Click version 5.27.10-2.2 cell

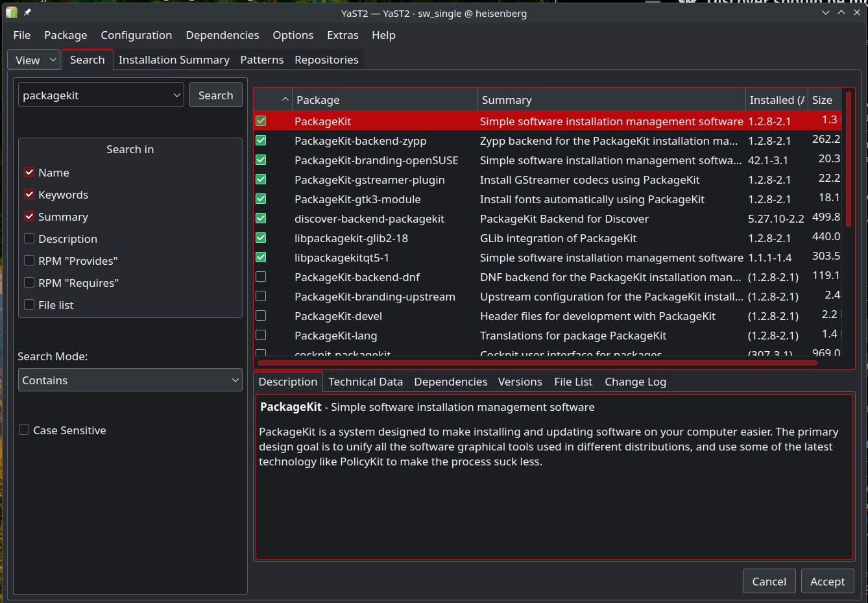tap(776, 219)
